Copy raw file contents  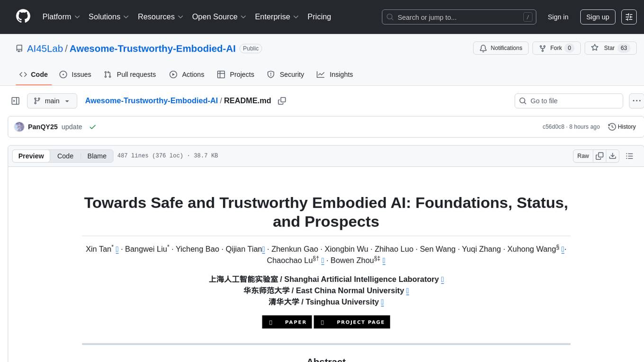pos(599,156)
